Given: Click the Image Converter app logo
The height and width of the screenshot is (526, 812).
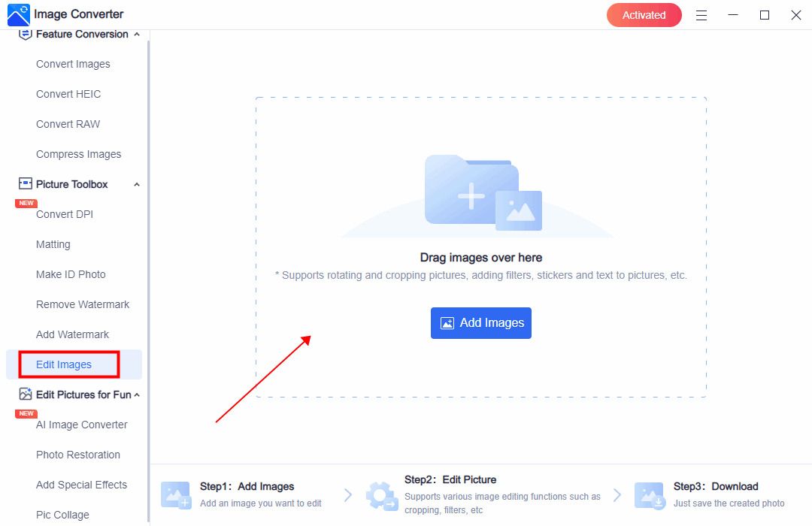Looking at the screenshot, I should click(x=18, y=14).
